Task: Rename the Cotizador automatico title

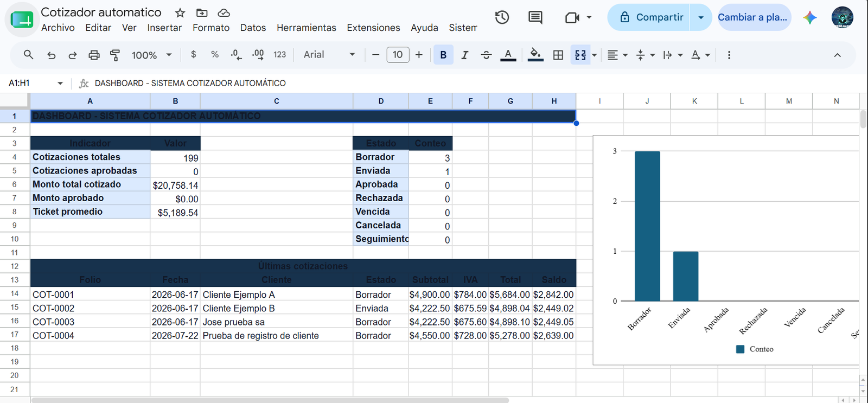Action: (101, 12)
